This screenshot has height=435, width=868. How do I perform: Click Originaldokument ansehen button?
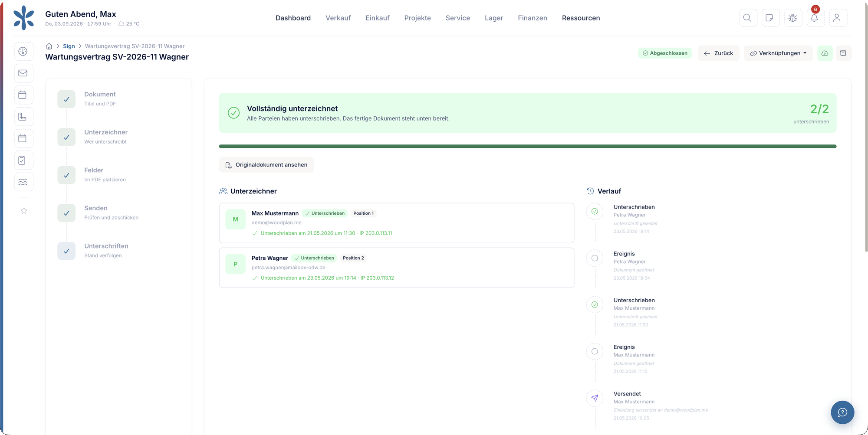point(266,165)
